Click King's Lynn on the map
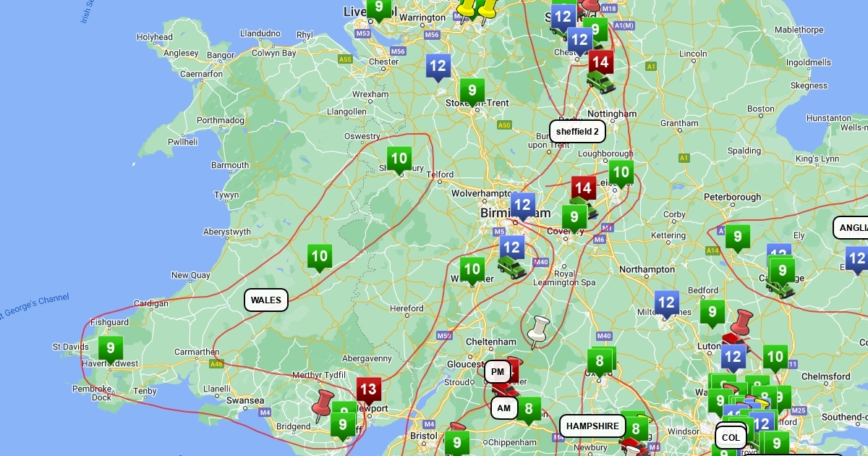Image resolution: width=868 pixels, height=456 pixels. [817, 159]
